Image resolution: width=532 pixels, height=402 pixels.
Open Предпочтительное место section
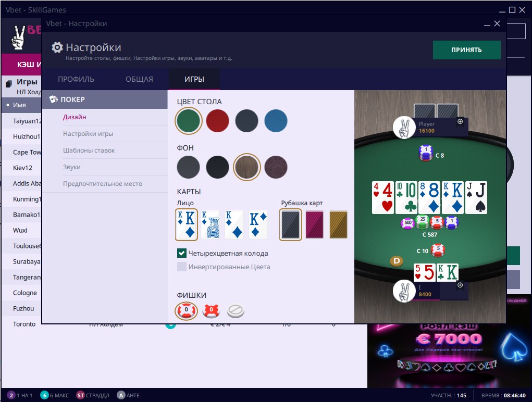103,184
